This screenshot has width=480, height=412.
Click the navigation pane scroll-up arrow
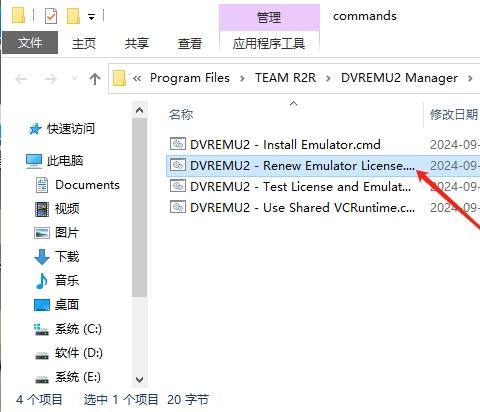[x=140, y=110]
